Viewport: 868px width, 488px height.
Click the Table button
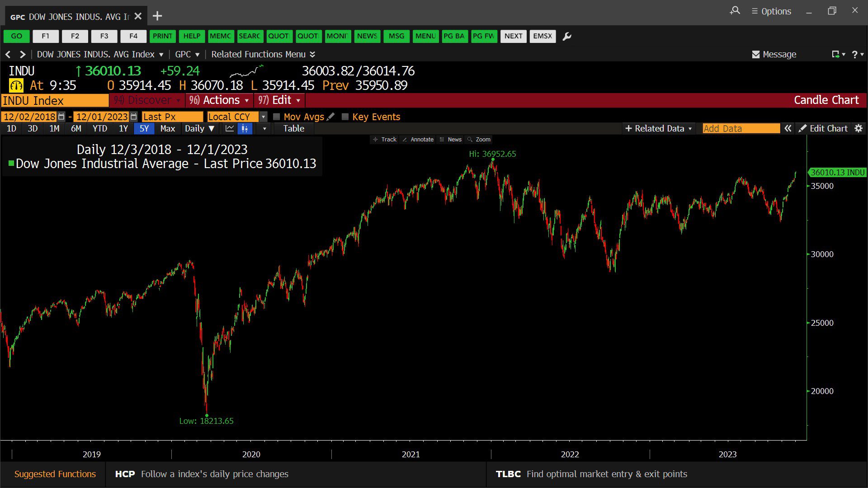(294, 129)
